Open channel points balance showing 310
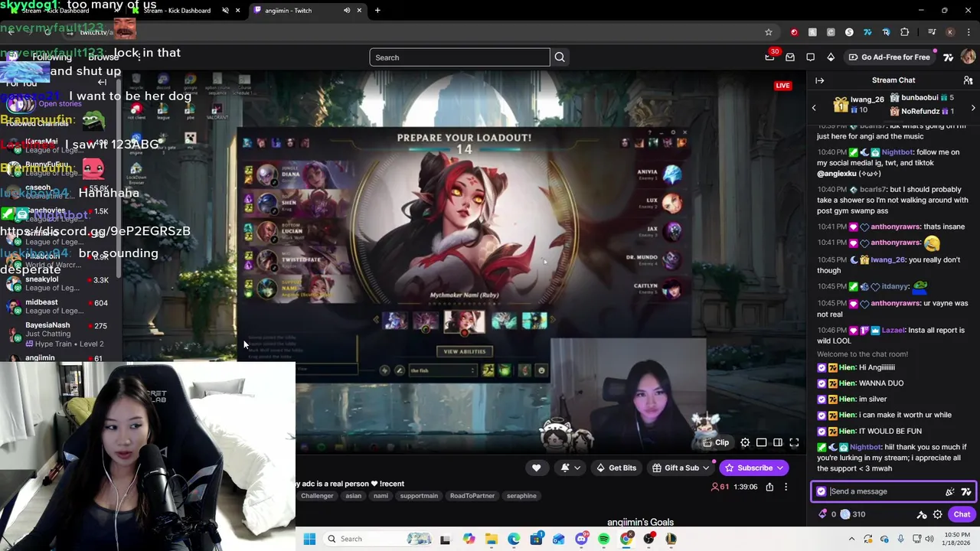The height and width of the screenshot is (551, 980). point(852,514)
